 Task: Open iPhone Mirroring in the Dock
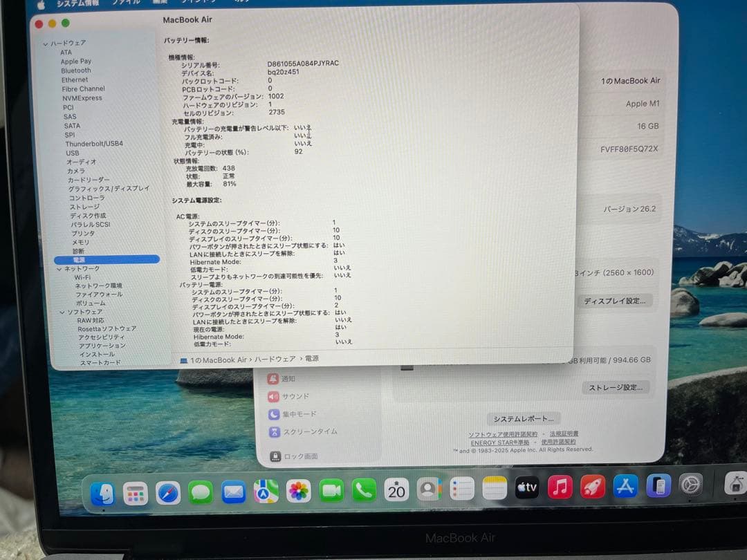658,486
